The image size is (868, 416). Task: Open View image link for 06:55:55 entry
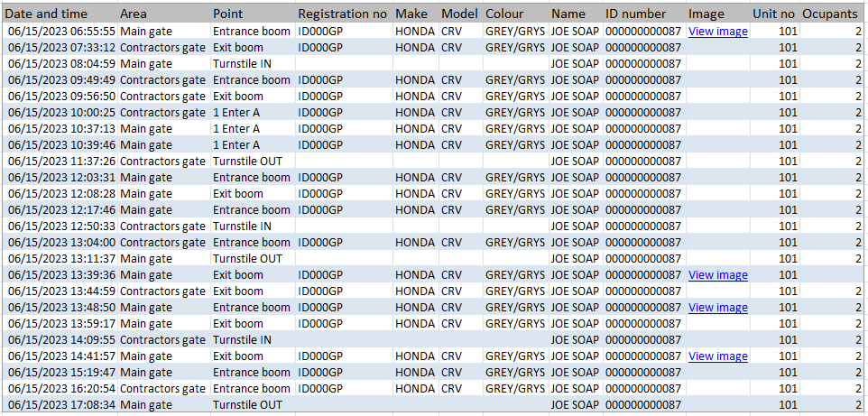pos(718,32)
